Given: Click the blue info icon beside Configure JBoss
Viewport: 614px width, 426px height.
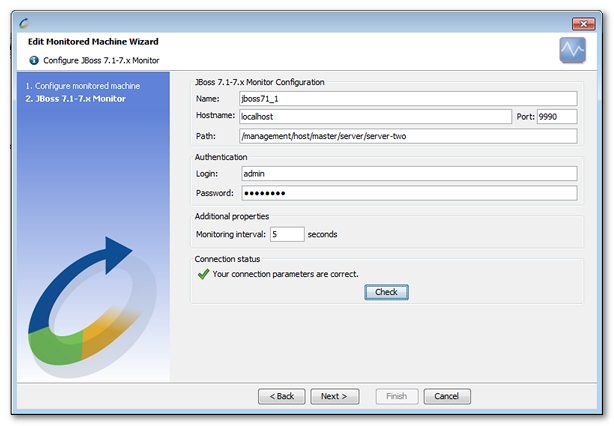Looking at the screenshot, I should click(34, 60).
